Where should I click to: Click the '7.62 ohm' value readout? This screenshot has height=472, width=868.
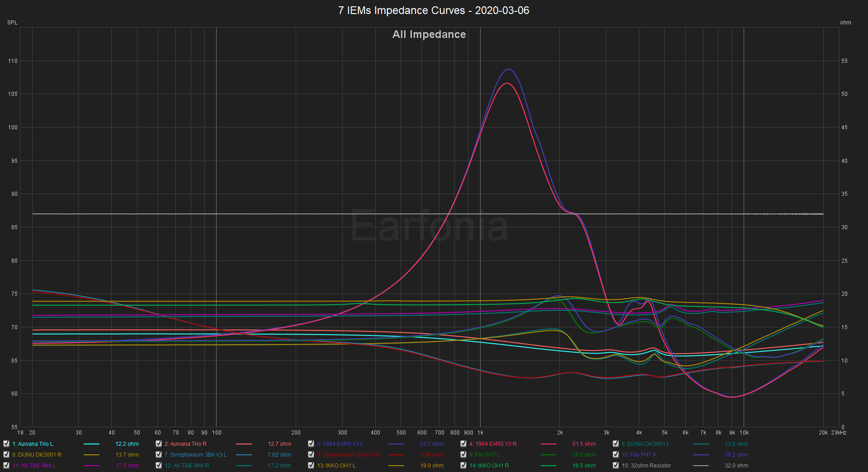tap(279, 455)
